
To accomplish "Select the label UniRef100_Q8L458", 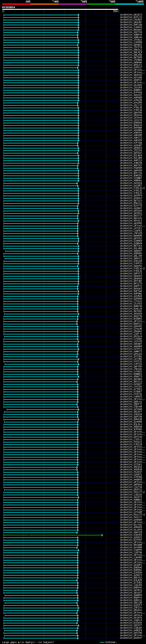I will click(x=131, y=55).
